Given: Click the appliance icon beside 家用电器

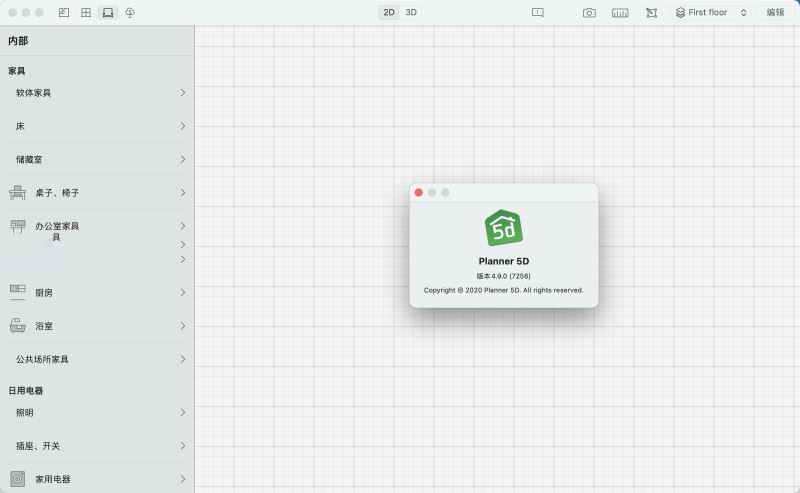Looking at the screenshot, I should click(x=17, y=479).
